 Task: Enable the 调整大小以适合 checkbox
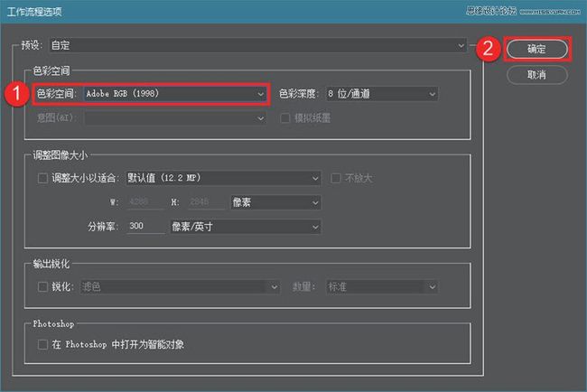(42, 178)
